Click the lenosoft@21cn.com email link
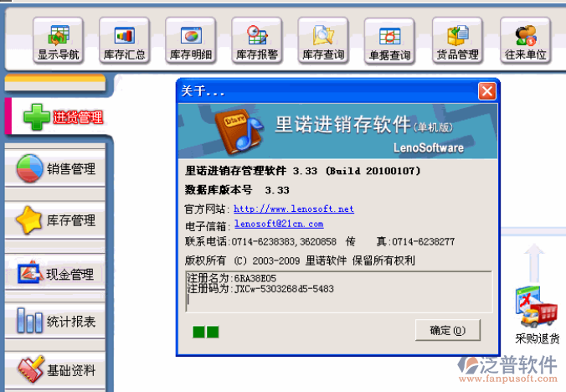566x392 pixels. point(279,224)
